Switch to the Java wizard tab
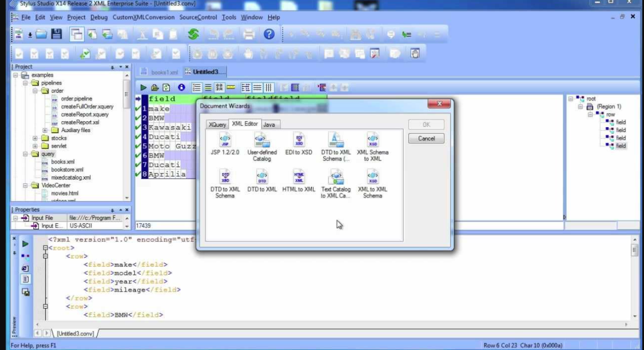 [269, 124]
